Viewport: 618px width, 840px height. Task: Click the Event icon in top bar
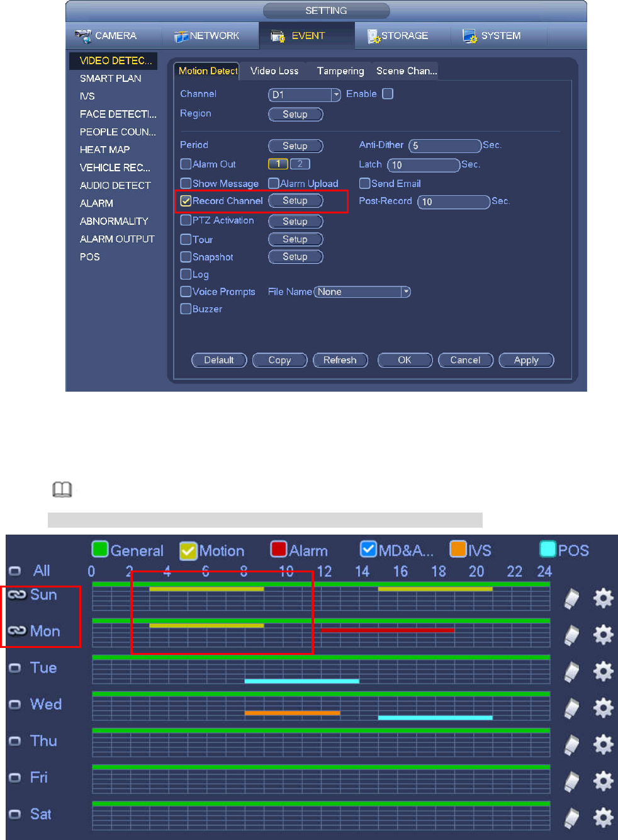pos(278,36)
